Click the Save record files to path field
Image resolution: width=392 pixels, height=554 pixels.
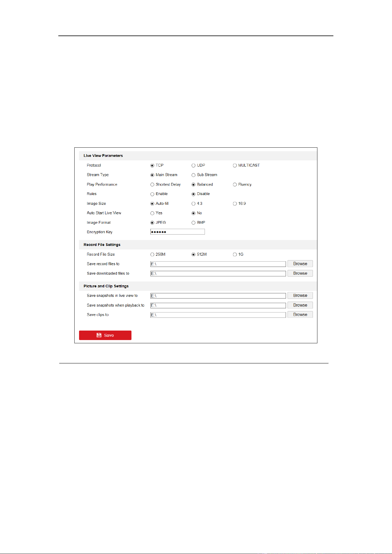tap(218, 264)
